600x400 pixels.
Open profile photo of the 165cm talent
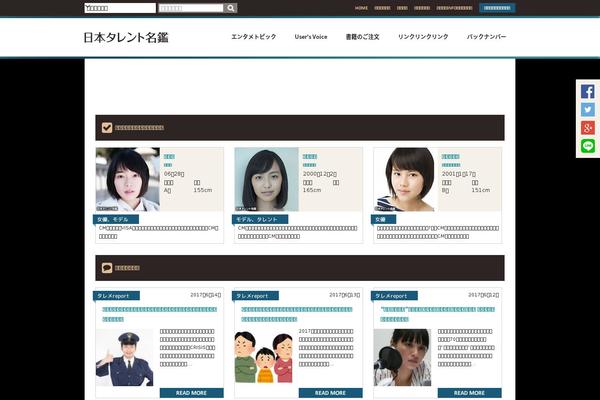[x=267, y=180]
